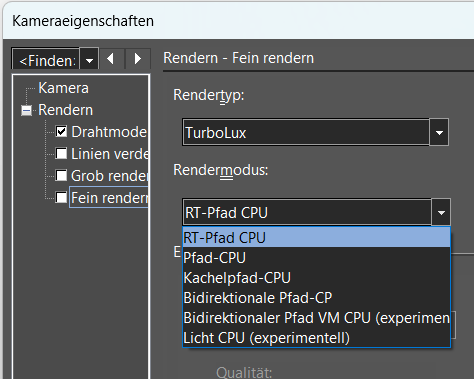474x379 pixels.
Task: Click the next search result arrow
Action: [138, 59]
